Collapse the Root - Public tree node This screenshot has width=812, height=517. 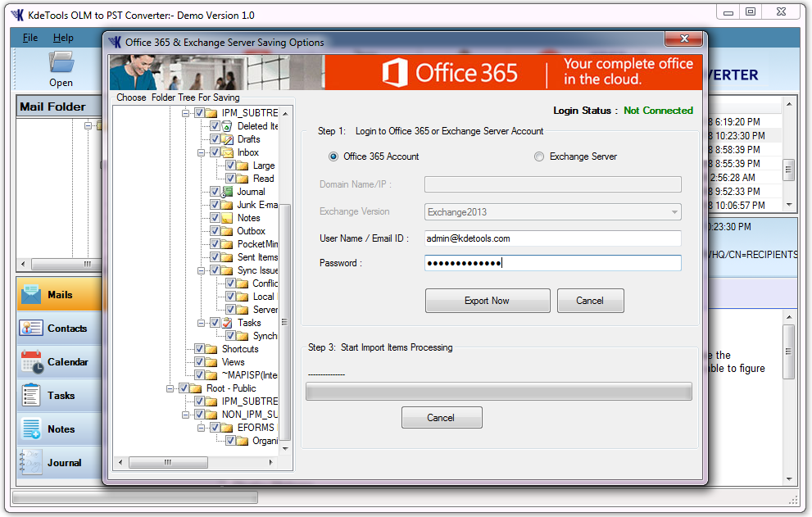[170, 388]
